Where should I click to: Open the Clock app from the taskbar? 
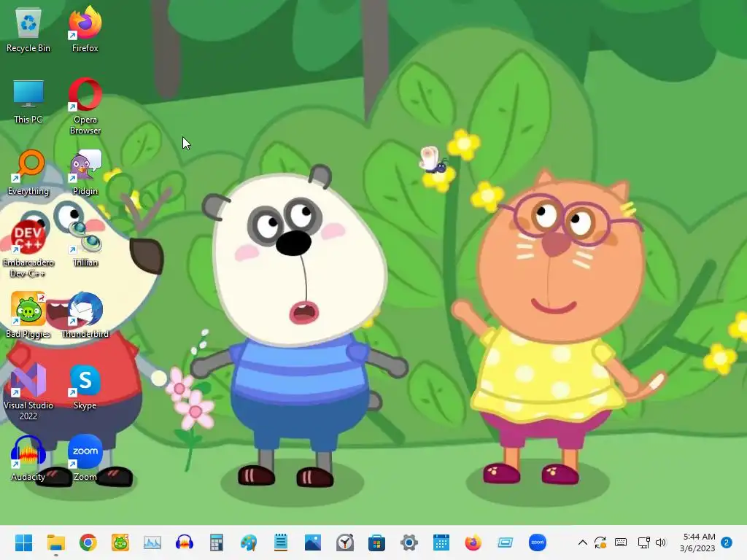(345, 542)
